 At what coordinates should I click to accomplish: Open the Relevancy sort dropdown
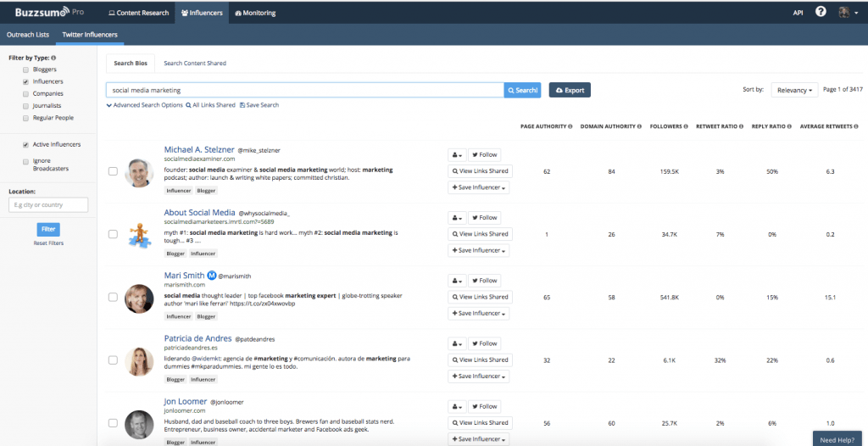(x=794, y=90)
